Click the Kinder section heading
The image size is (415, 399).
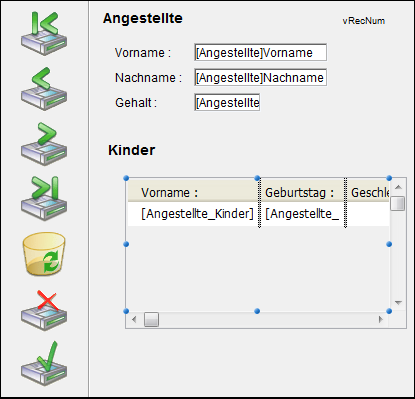[132, 150]
